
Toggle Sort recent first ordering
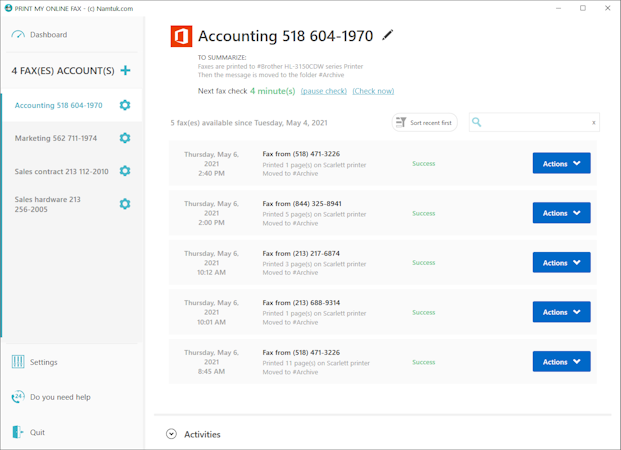point(425,122)
